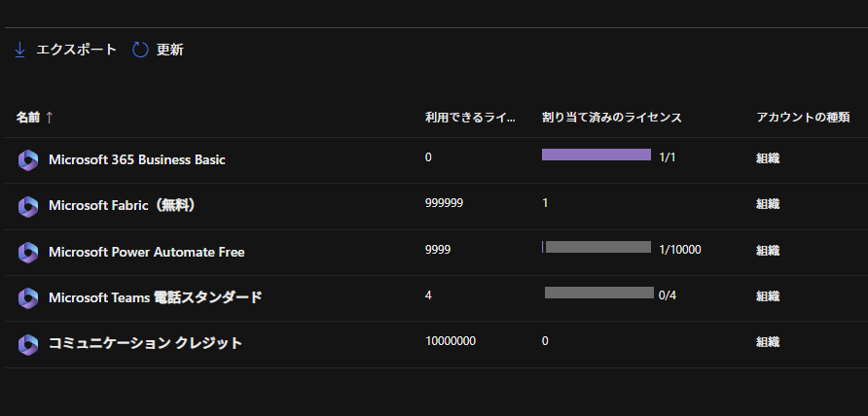Viewport: 868px width, 416px height.
Task: Click 組織 in the Power Automate Free row
Action: (769, 250)
